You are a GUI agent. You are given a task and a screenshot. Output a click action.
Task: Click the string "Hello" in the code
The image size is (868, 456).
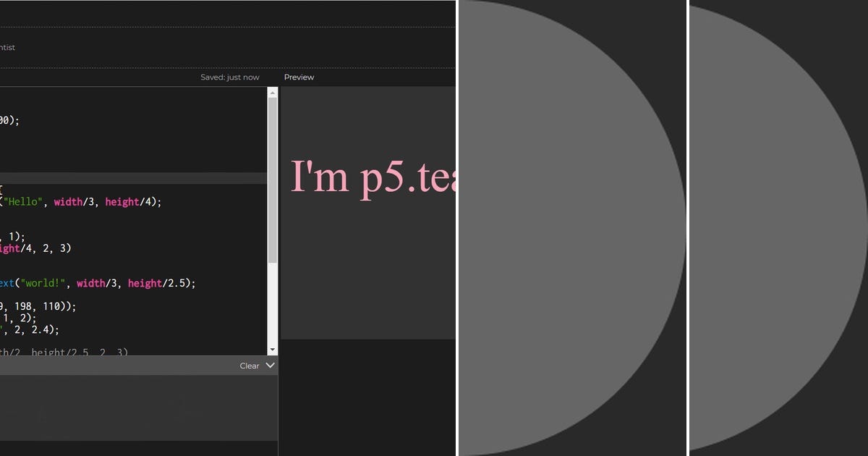tap(22, 201)
